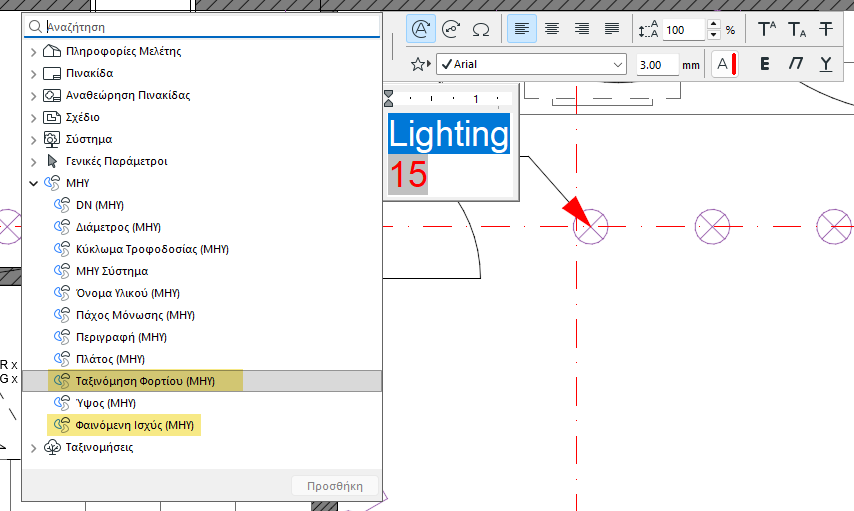854x511 pixels.
Task: Click the text ruler indent marker
Action: tap(388, 98)
